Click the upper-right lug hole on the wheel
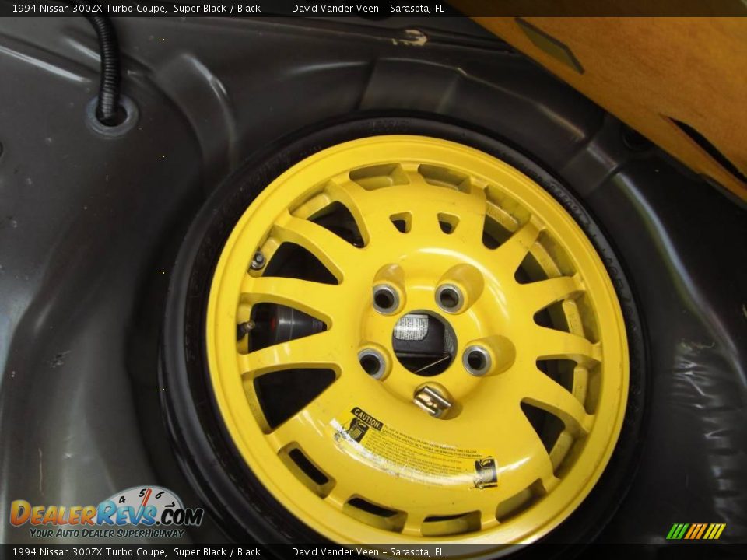This screenshot has width=747, height=560. pos(450,297)
